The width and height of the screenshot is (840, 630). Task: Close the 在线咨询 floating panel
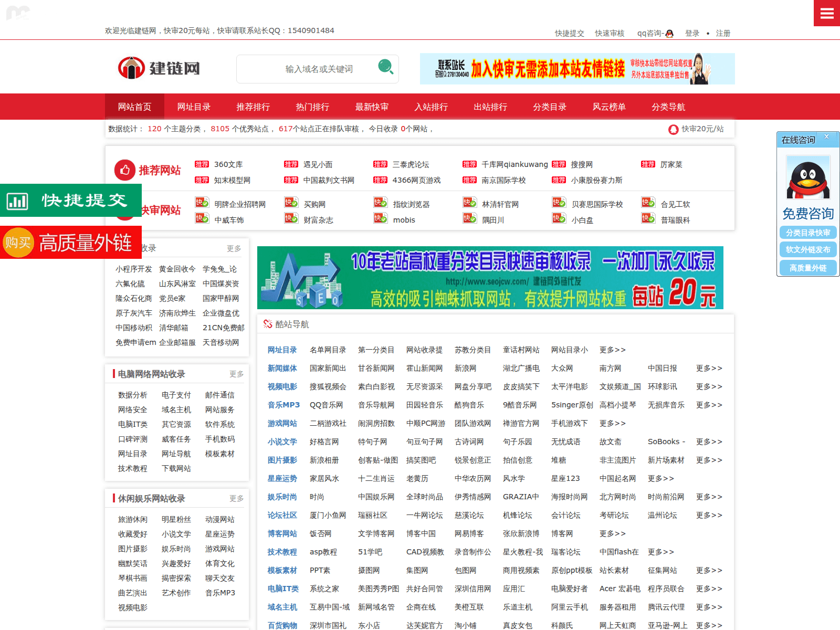826,136
